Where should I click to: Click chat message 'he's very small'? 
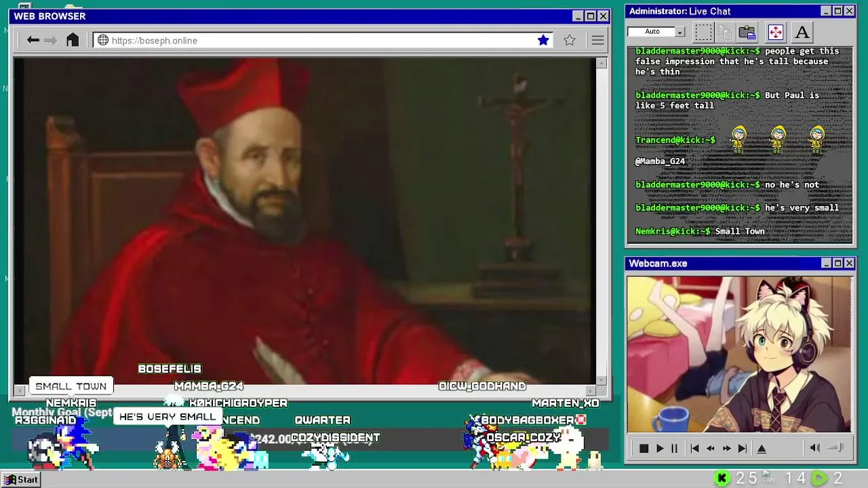pyautogui.click(x=802, y=207)
